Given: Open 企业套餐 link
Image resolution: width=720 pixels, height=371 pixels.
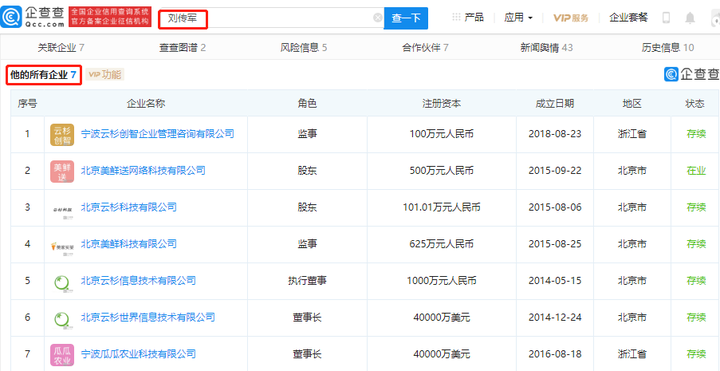Looking at the screenshot, I should (629, 17).
